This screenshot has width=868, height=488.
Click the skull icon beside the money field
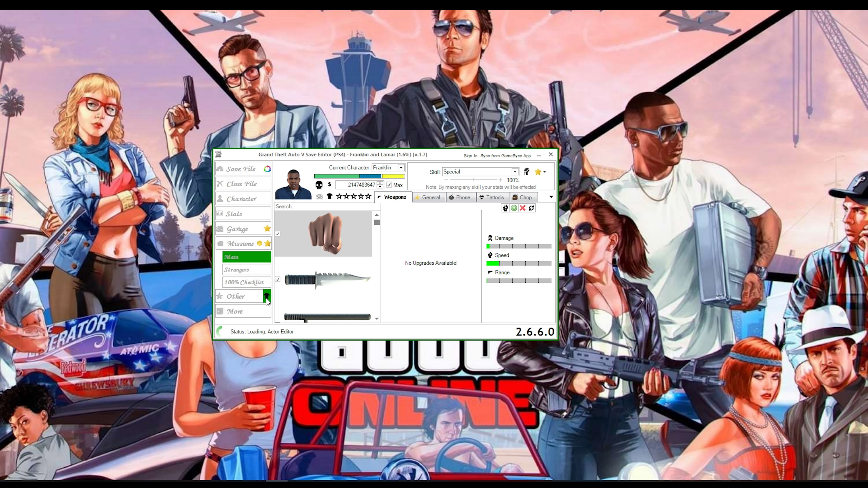coord(319,185)
